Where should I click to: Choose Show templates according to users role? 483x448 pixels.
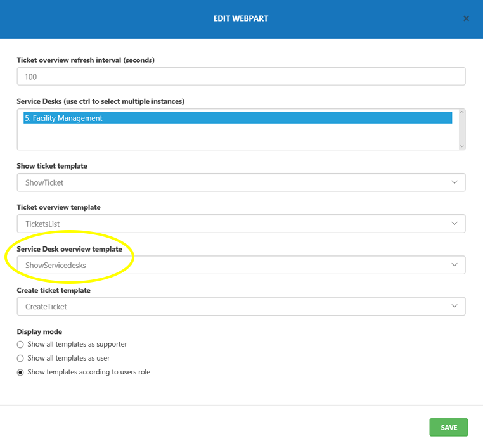point(21,372)
